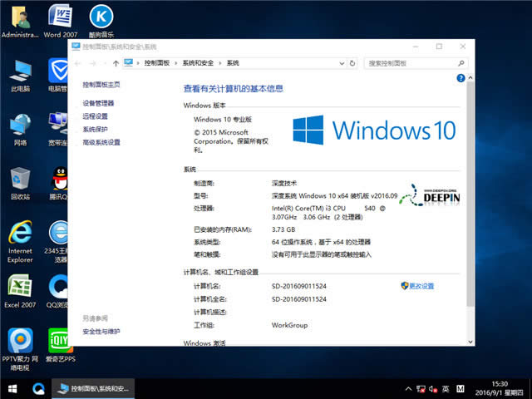This screenshot has height=399, width=532.
Task: Open 设备管理器 (Device Manager) link
Action: click(x=98, y=103)
